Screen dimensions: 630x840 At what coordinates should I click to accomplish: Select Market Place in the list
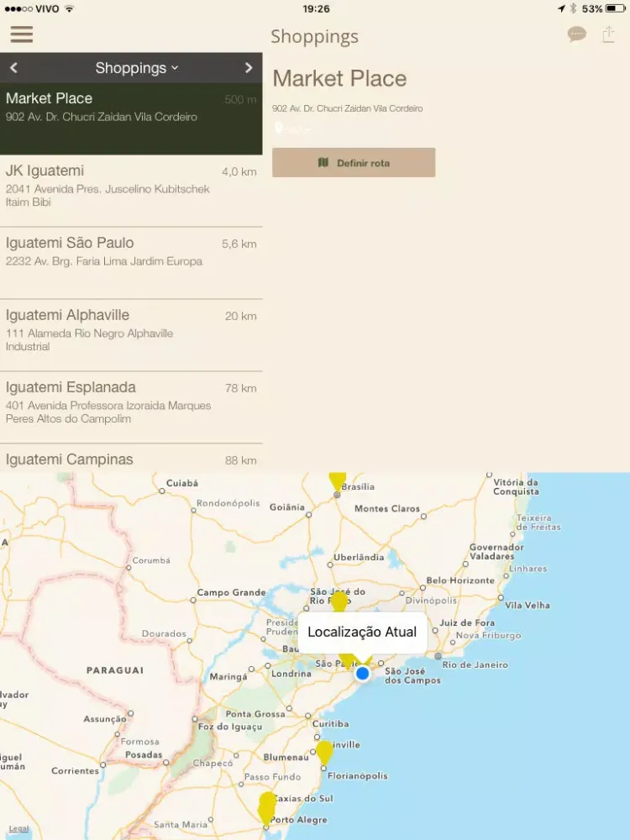131,119
